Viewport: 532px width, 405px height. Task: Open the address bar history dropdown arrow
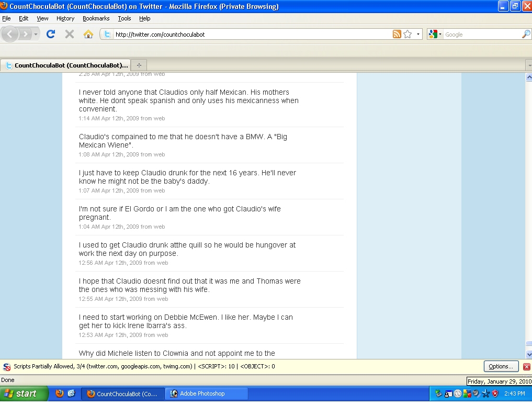click(x=418, y=34)
